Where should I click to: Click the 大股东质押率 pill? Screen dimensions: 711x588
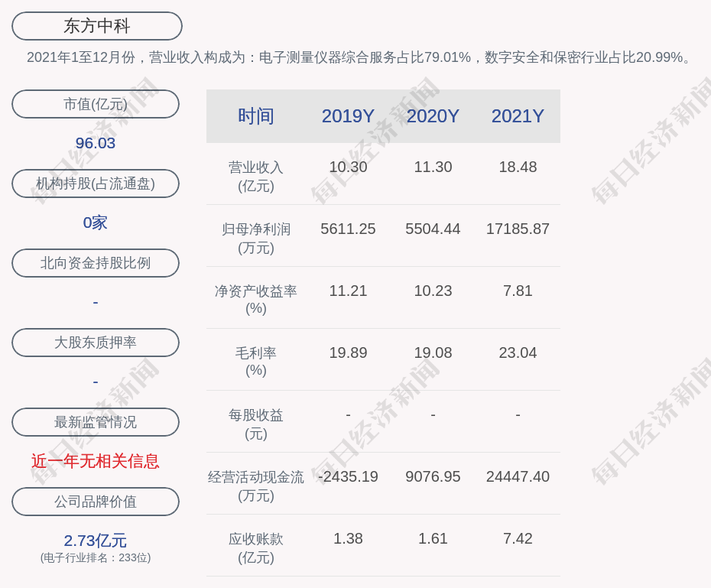click(x=96, y=343)
